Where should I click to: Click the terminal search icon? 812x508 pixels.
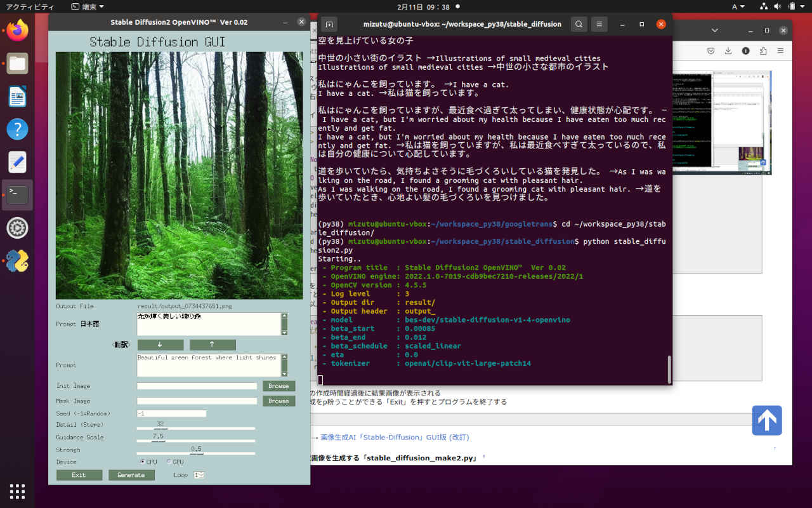[x=579, y=24]
